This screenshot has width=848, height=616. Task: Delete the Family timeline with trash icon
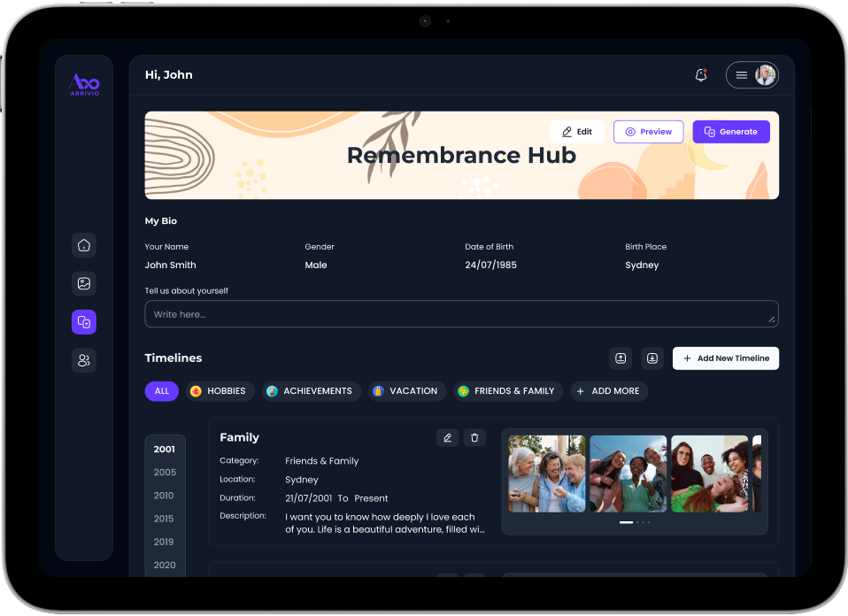tap(474, 437)
